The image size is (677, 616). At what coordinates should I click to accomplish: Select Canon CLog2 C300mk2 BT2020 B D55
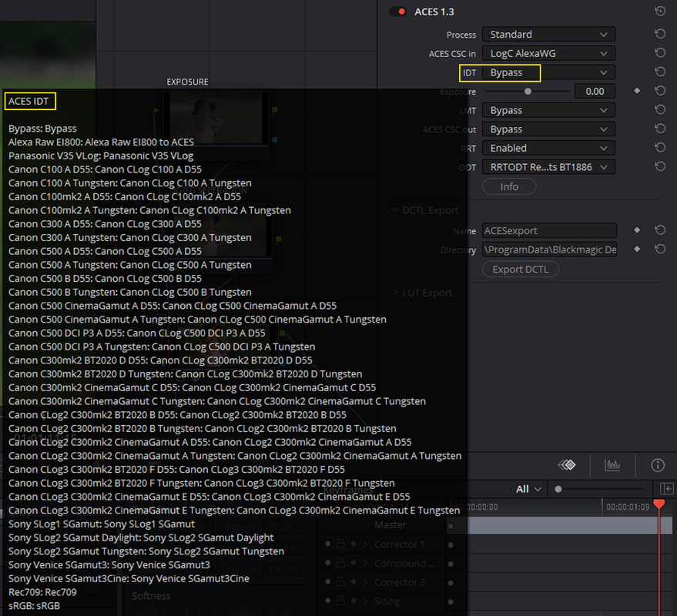coord(177,415)
